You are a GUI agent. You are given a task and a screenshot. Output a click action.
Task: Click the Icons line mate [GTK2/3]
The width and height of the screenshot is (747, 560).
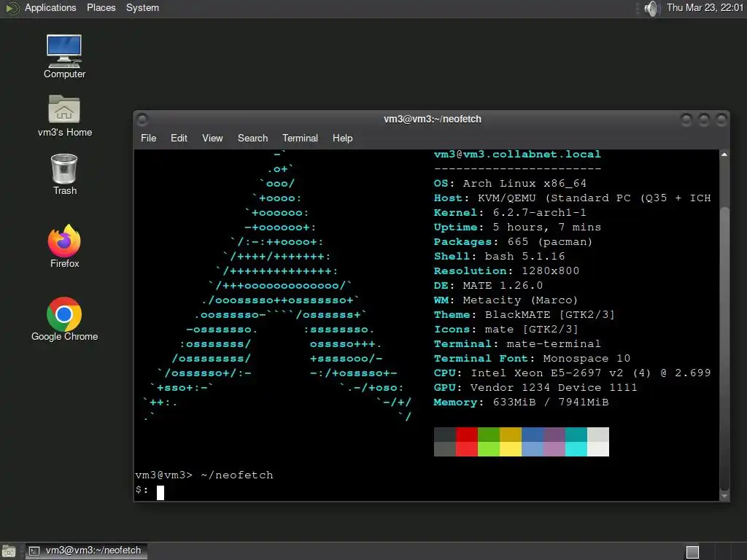point(506,330)
